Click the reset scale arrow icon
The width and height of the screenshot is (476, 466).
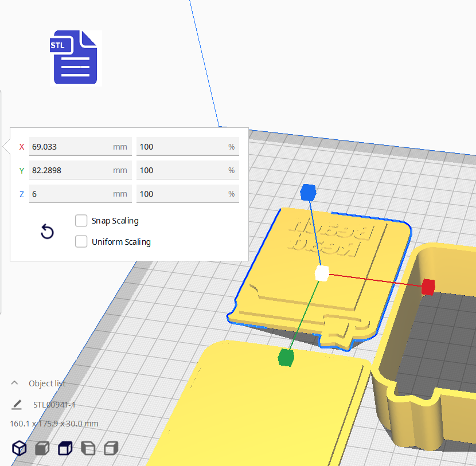point(47,232)
